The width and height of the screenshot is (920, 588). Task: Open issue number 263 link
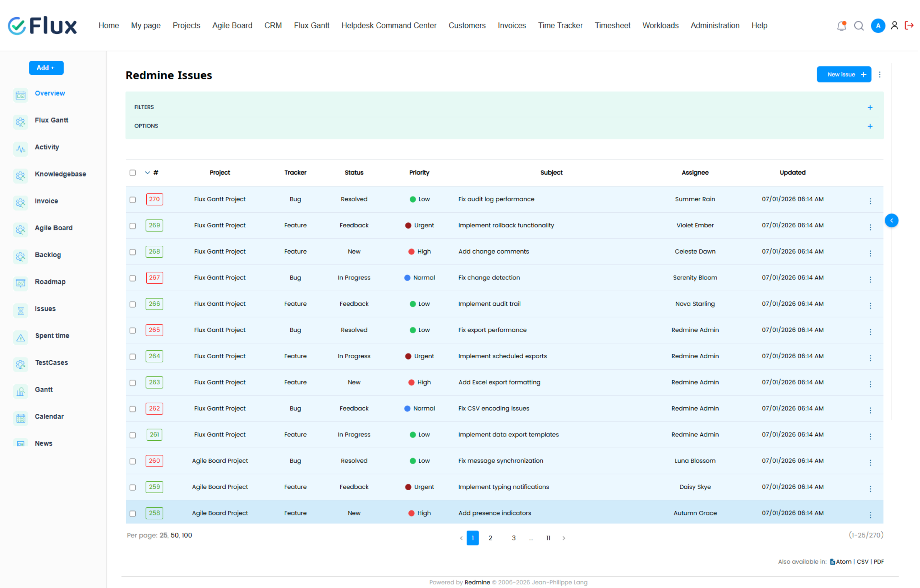[x=155, y=382]
